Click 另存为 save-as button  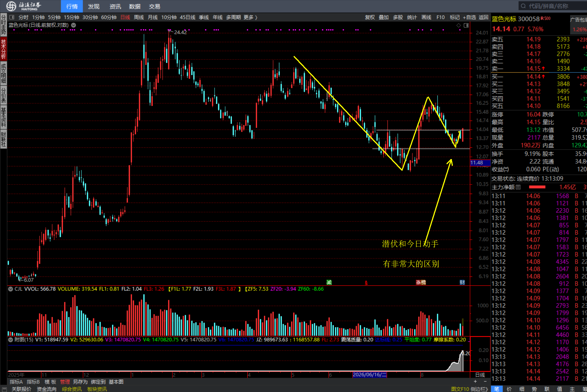pyautogui.click(x=80, y=382)
